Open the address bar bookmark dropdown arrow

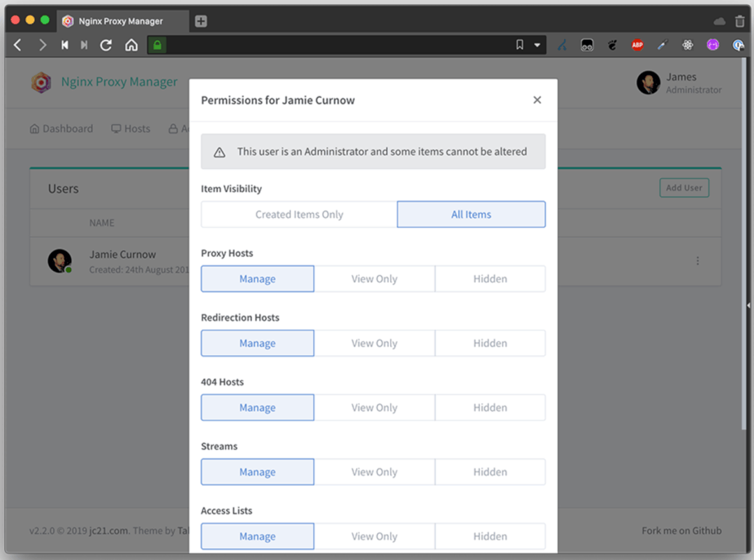(x=538, y=45)
